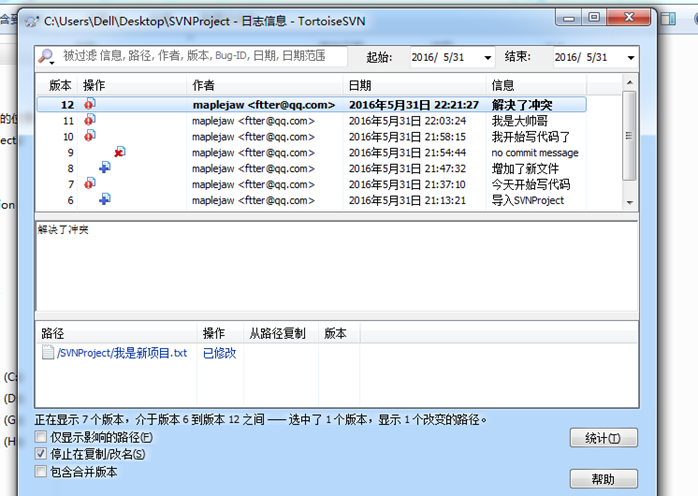This screenshot has width=698, height=496.
Task: Select revision 6 message 导入SVNProject
Action: pos(528,200)
